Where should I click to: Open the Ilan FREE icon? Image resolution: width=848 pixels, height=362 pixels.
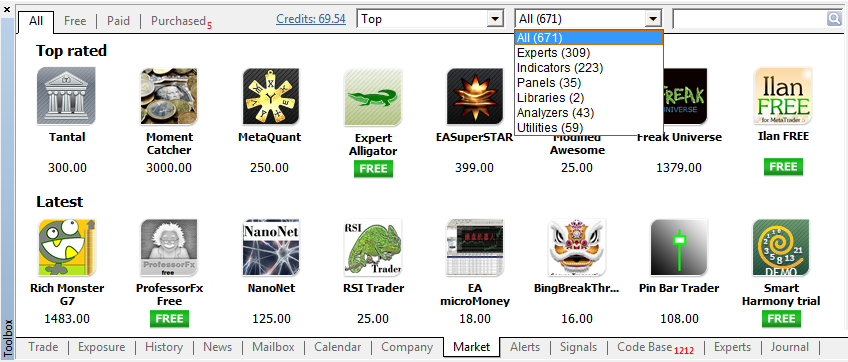pyautogui.click(x=783, y=96)
